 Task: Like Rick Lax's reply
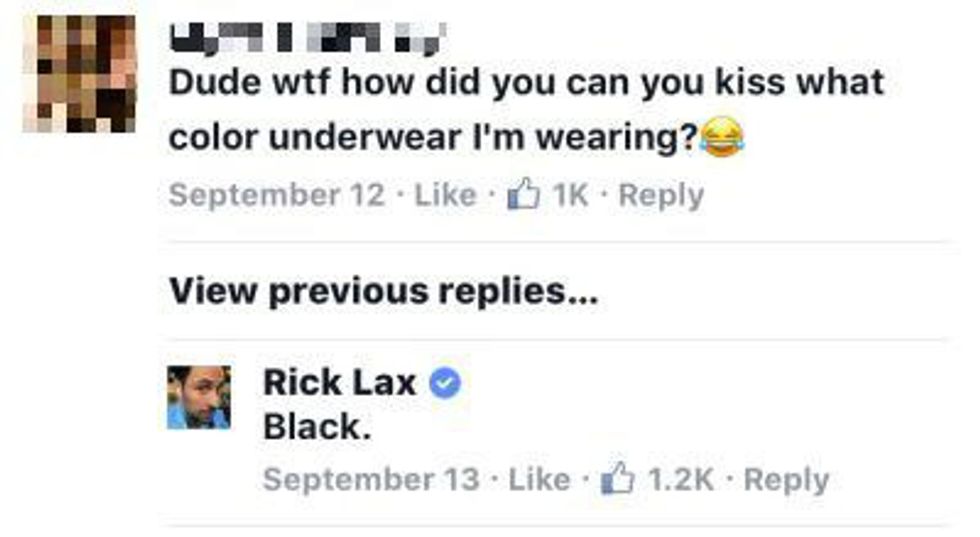coord(539,479)
